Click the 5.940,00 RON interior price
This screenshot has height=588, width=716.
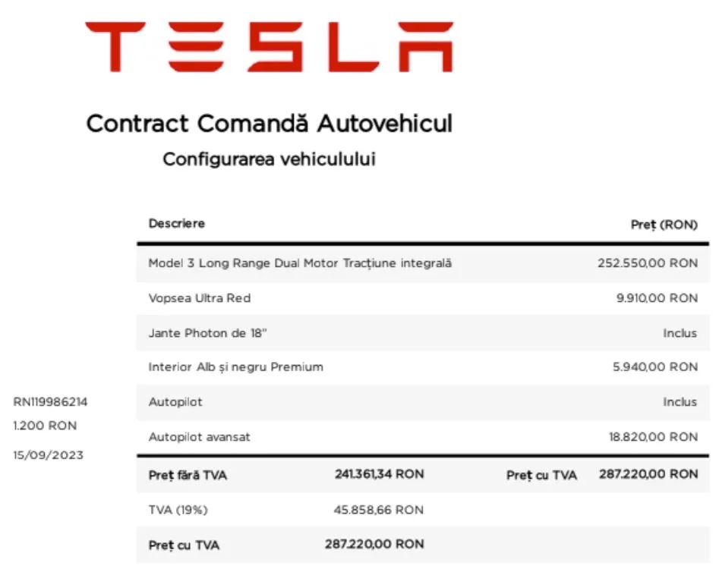click(x=655, y=367)
